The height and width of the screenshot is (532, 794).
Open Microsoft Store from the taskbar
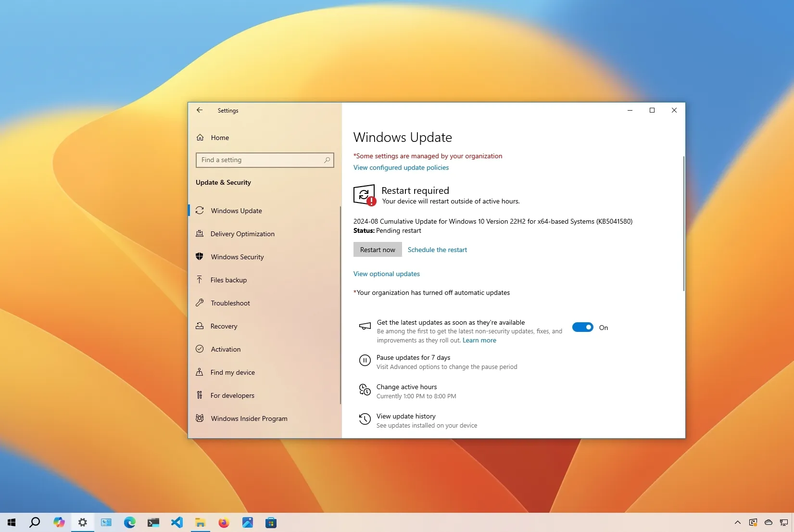271,522
